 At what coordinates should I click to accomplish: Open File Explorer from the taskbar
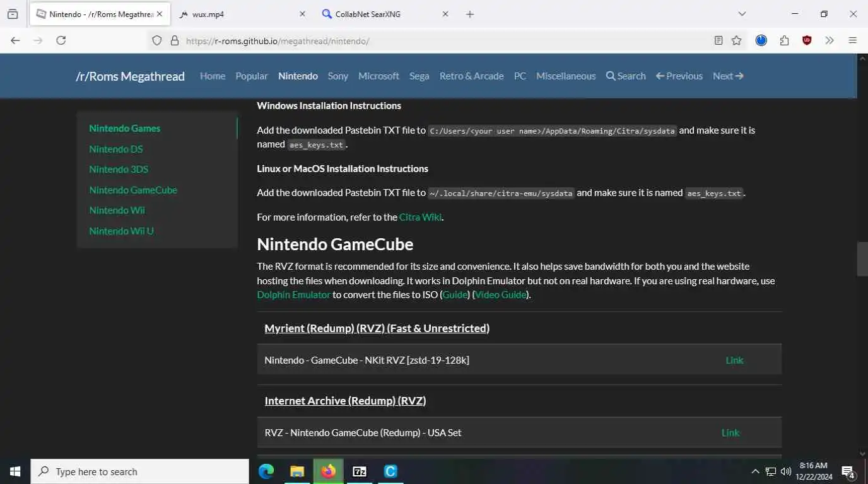click(297, 471)
